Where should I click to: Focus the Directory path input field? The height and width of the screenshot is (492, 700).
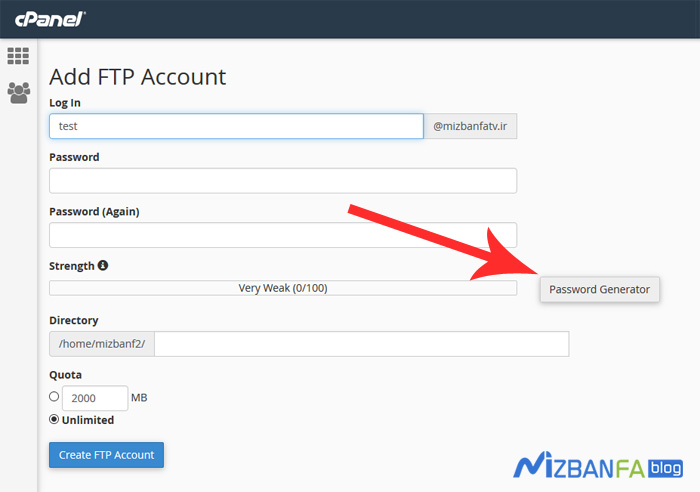(x=362, y=344)
